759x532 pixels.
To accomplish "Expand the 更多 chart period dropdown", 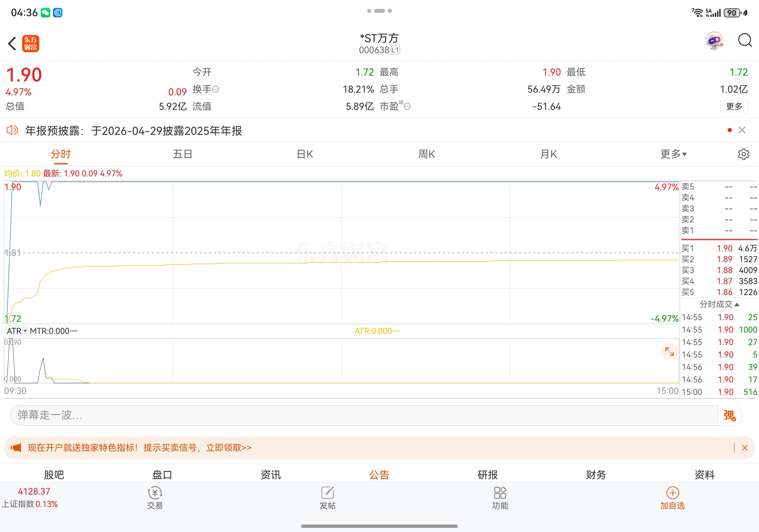I will click(673, 154).
